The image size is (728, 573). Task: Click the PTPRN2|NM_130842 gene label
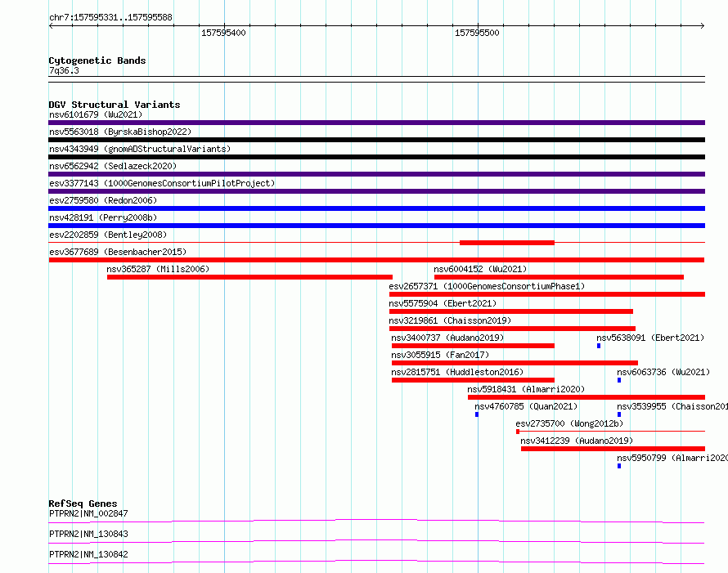[x=88, y=554]
